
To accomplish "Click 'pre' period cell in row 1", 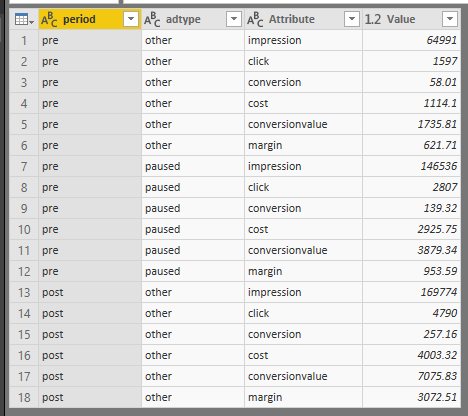I will pyautogui.click(x=50, y=41).
